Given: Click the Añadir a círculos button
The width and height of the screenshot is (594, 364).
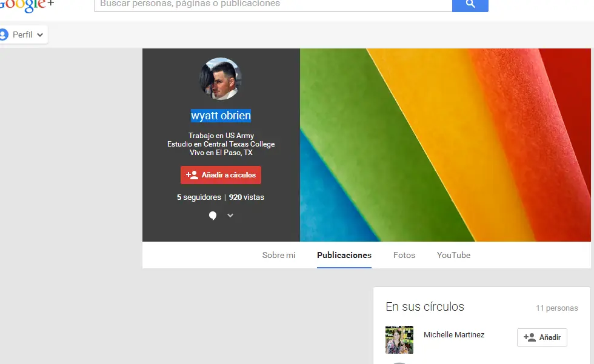Looking at the screenshot, I should tap(221, 175).
